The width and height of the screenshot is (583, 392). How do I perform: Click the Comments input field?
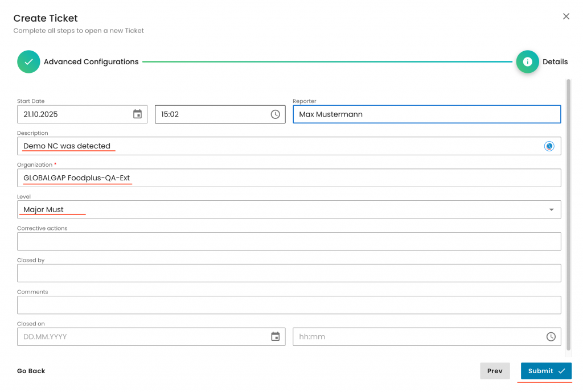tap(288, 306)
